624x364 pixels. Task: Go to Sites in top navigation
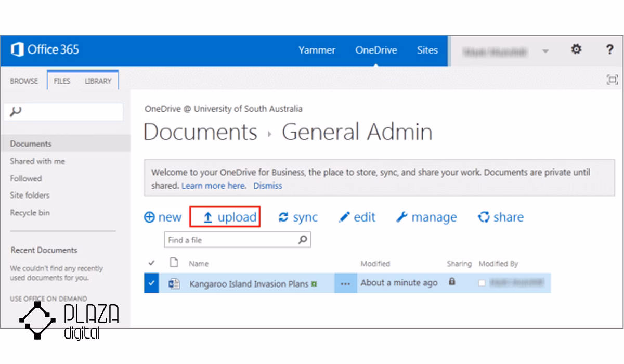pos(427,50)
